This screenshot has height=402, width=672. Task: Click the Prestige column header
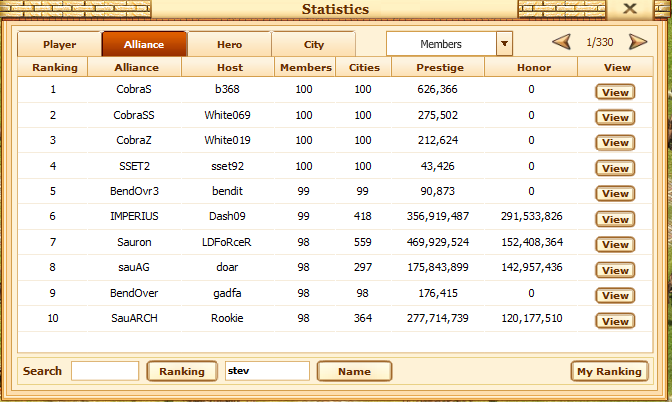coord(437,68)
